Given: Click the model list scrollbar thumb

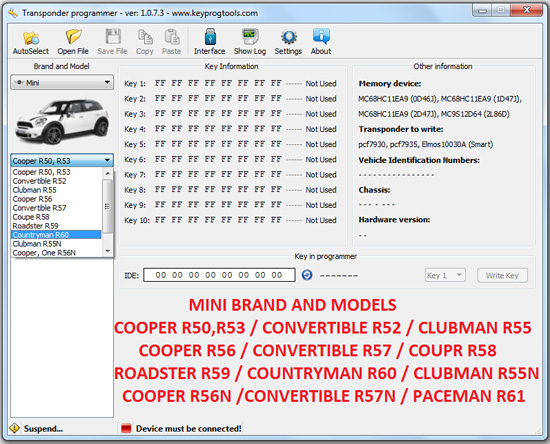Looking at the screenshot, I should click(108, 206).
